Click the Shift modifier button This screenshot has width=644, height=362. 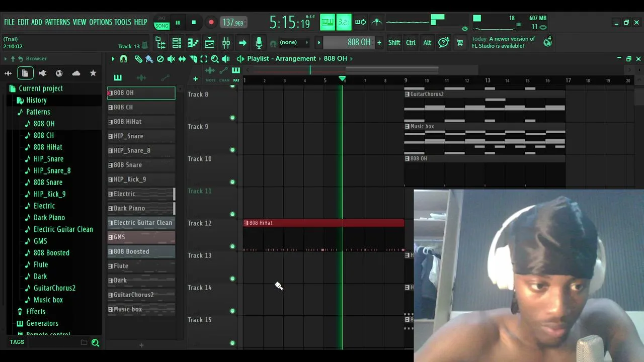(x=394, y=43)
